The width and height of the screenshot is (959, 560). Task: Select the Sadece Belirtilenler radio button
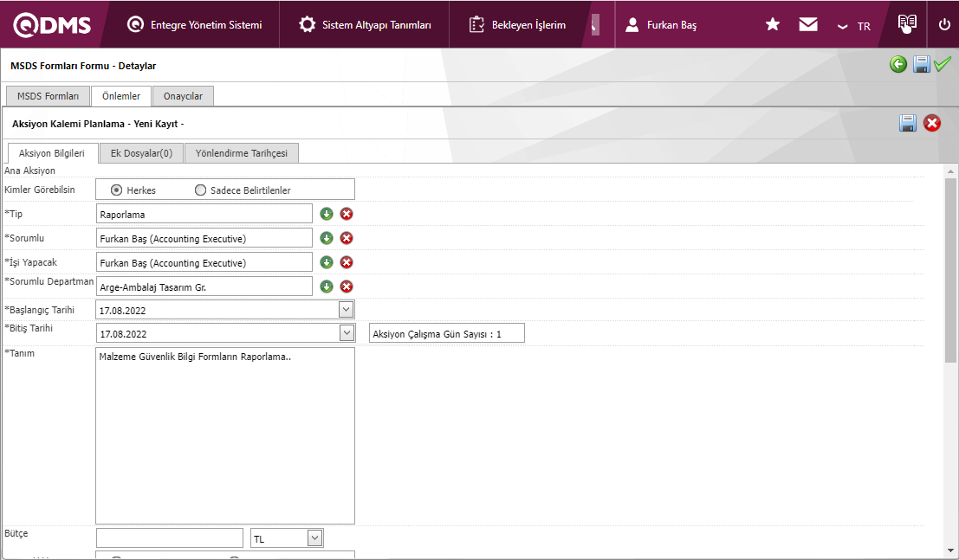[201, 190]
